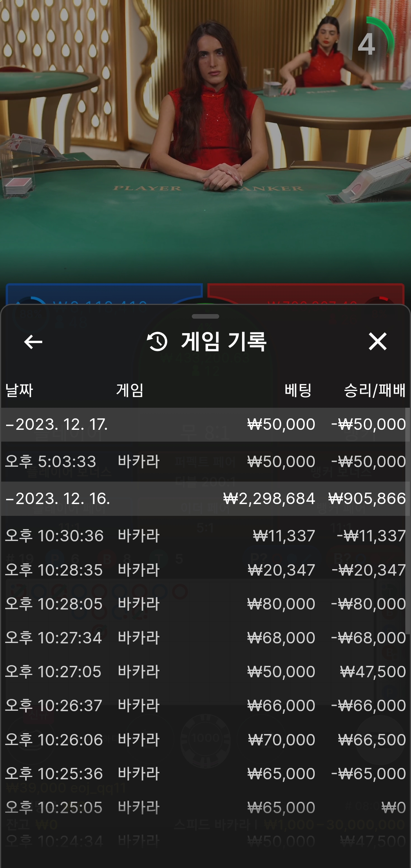Tap the ₩68,000 bet at 10:27:34

pyautogui.click(x=281, y=638)
